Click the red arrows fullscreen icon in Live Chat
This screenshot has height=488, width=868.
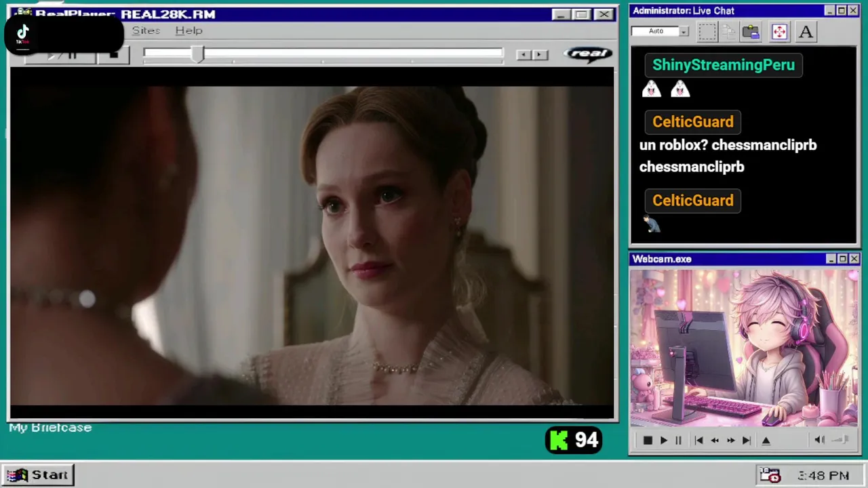(779, 31)
